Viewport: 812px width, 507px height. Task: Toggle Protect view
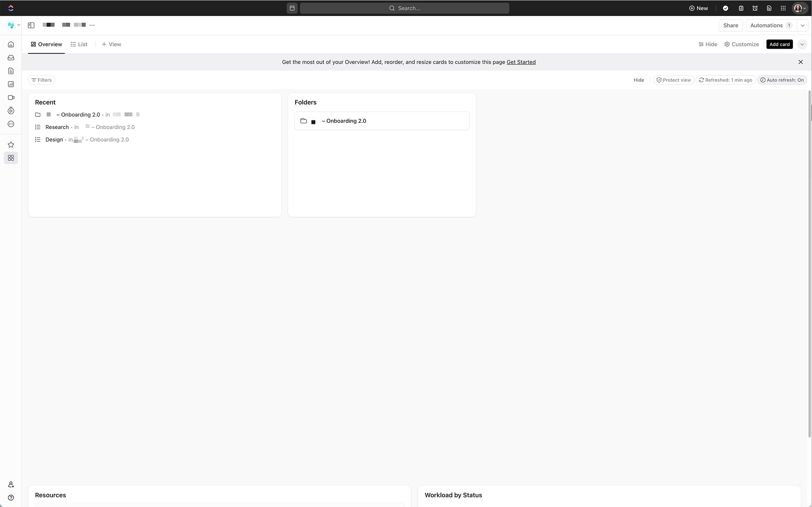(x=673, y=80)
